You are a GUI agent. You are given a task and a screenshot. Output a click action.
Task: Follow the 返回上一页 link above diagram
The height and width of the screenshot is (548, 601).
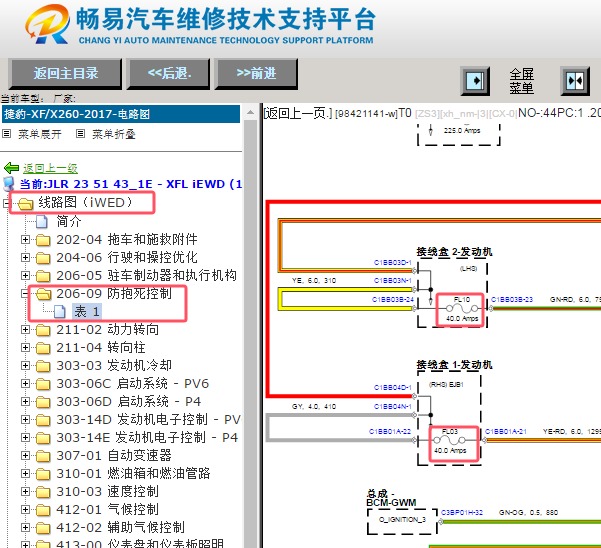pyautogui.click(x=297, y=113)
